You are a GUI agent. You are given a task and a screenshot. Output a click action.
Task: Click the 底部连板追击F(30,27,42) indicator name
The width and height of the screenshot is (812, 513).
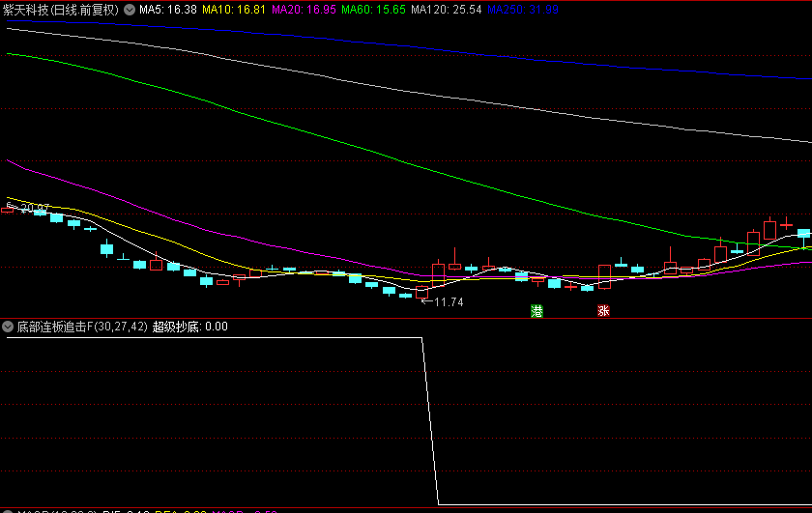[82, 327]
